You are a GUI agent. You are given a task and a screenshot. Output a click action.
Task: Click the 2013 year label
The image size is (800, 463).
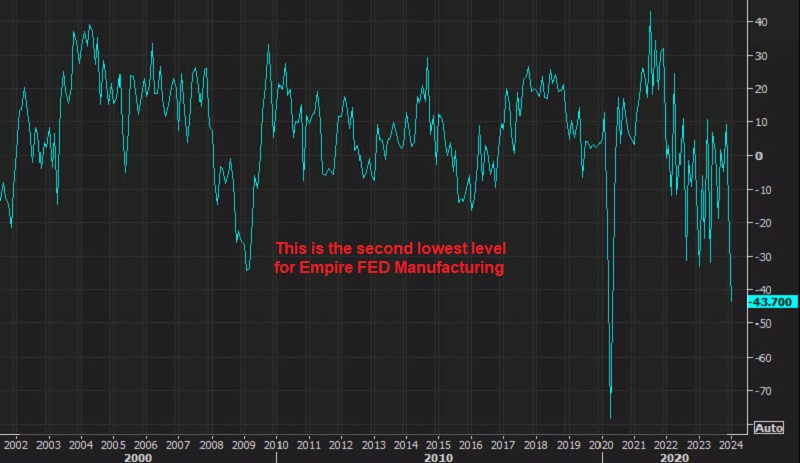[373, 445]
